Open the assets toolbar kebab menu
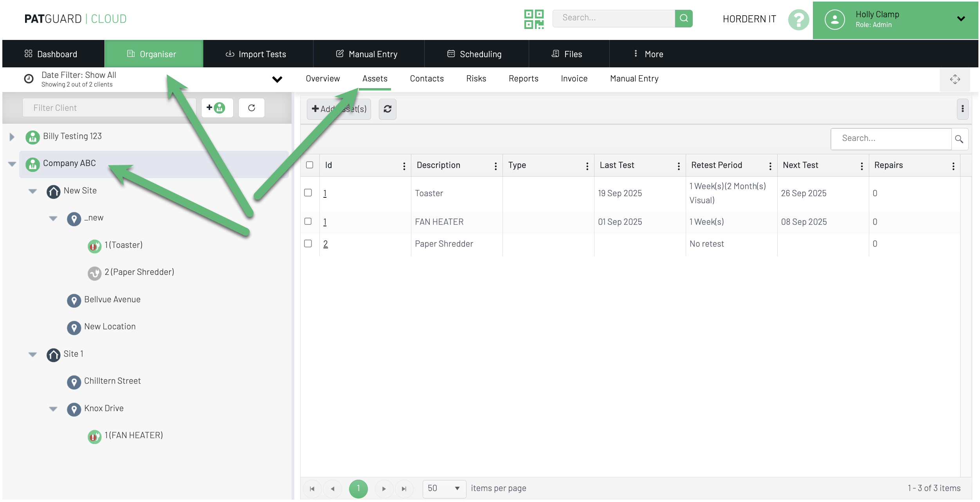 click(962, 109)
